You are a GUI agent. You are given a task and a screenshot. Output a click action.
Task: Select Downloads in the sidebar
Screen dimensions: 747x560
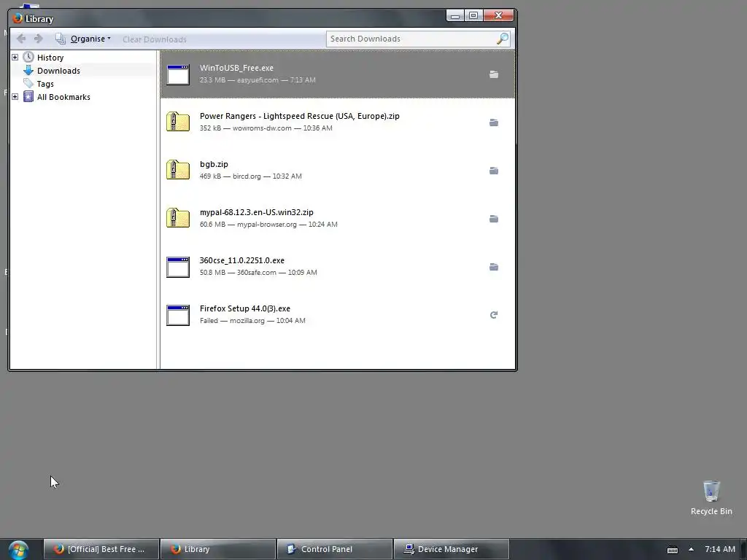[58, 71]
